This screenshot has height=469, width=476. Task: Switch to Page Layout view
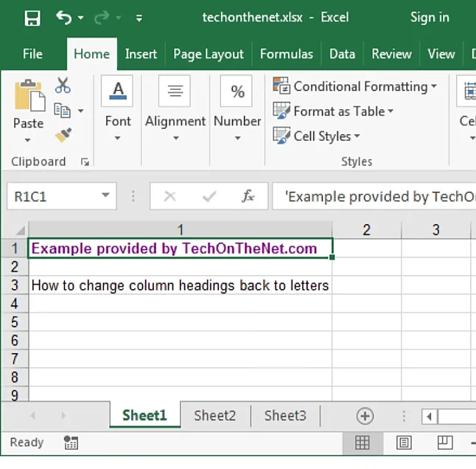click(404, 442)
